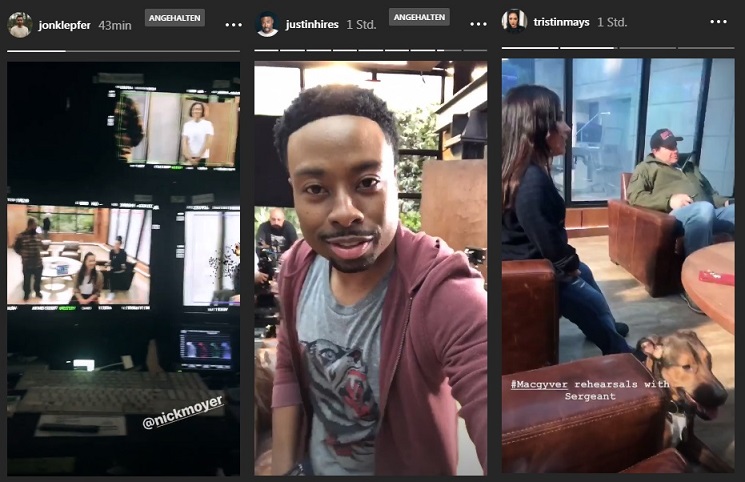Click the '1 Std.' timestamp next to tristinmays
Viewport: 745px width, 482px height.
pyautogui.click(x=612, y=22)
